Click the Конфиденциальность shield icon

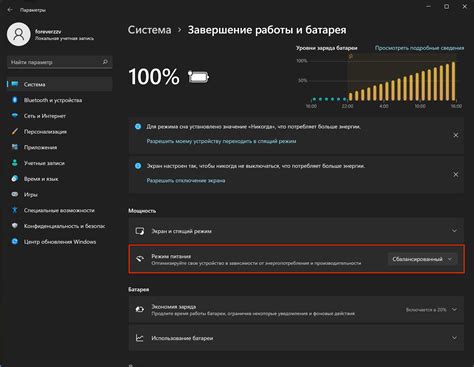[15, 226]
